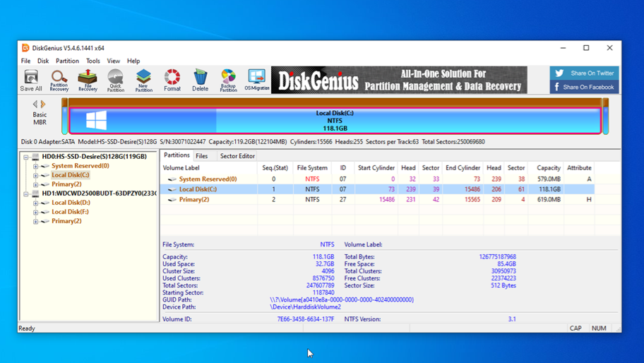This screenshot has width=644, height=363.
Task: Expand System Reserved(0) tree node
Action: point(36,166)
